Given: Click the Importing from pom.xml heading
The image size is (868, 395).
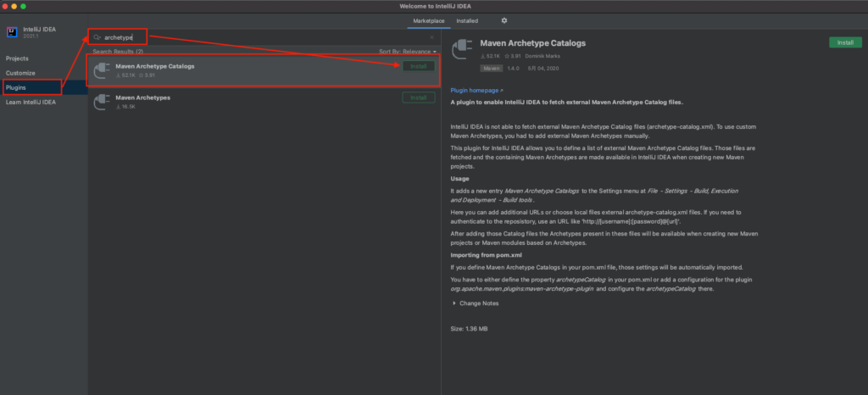Looking at the screenshot, I should tap(486, 255).
